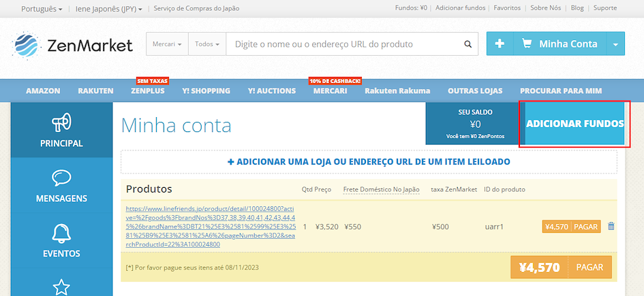Go to the Rakuten tab
Image resolution: width=644 pixels, height=296 pixels.
click(95, 91)
